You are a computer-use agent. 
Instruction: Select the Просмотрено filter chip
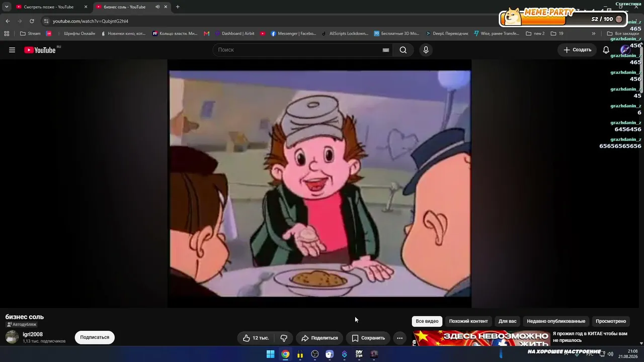tap(611, 321)
